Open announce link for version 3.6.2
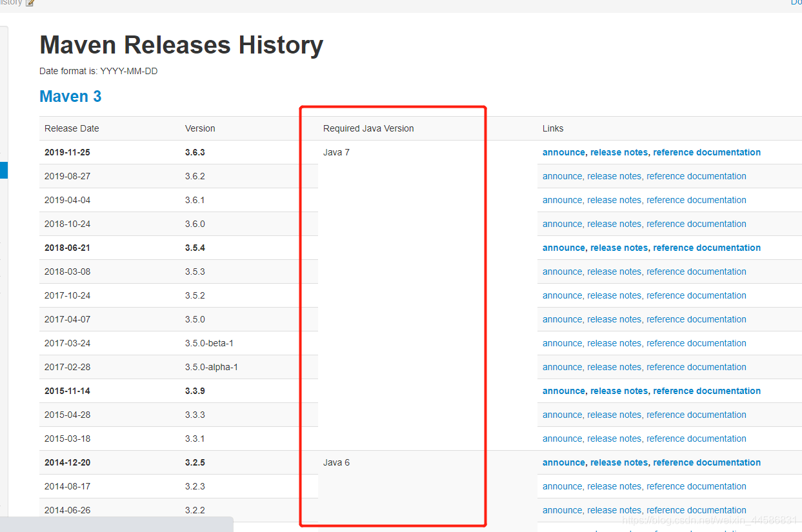The height and width of the screenshot is (532, 802). pos(562,177)
